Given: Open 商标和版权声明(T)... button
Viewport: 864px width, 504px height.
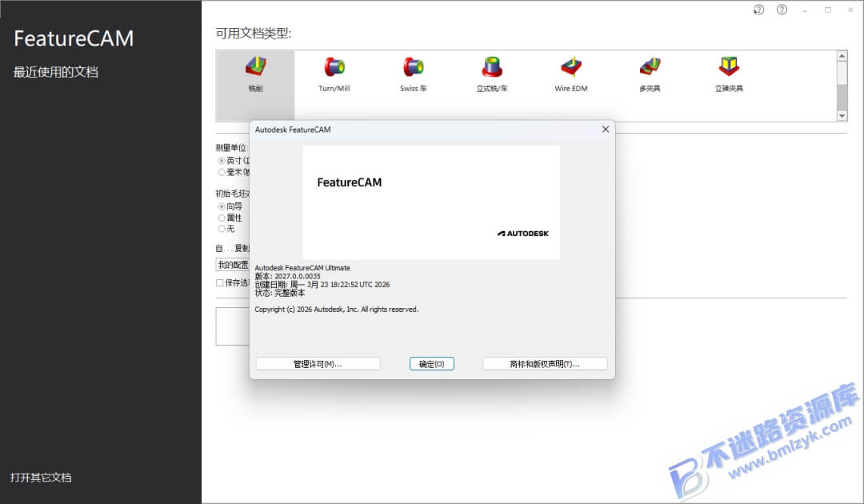Looking at the screenshot, I should [x=545, y=364].
